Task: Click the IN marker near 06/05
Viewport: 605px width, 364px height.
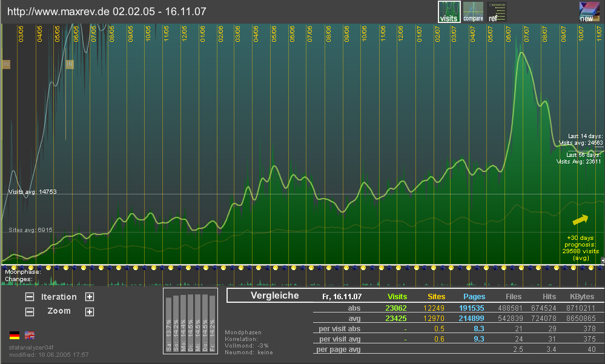Action: tap(70, 64)
